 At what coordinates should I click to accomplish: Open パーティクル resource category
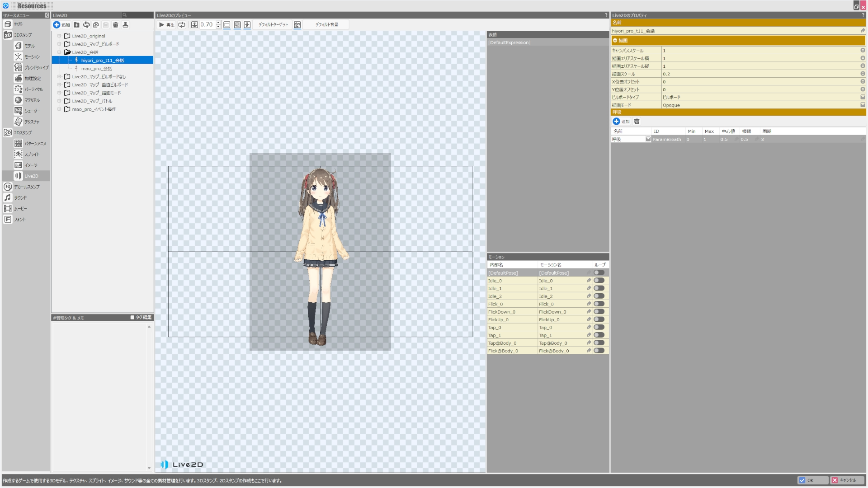pyautogui.click(x=29, y=89)
